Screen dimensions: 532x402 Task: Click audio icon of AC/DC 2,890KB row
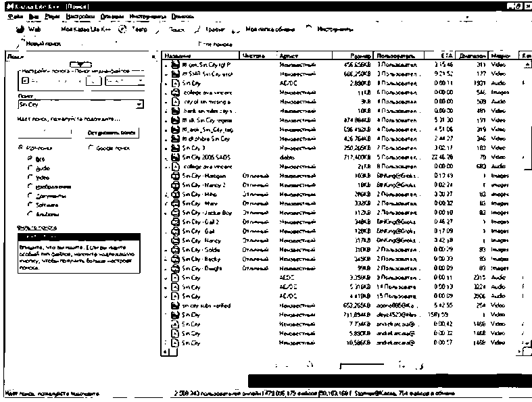(175, 83)
